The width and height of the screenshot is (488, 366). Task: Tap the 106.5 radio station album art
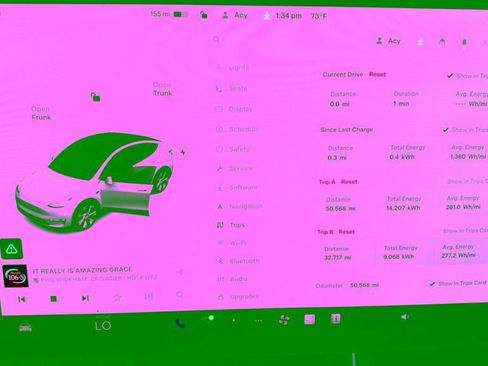tap(15, 276)
